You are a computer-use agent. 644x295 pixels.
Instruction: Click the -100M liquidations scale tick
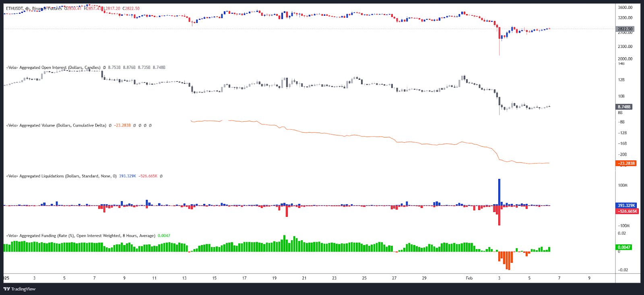tap(624, 226)
